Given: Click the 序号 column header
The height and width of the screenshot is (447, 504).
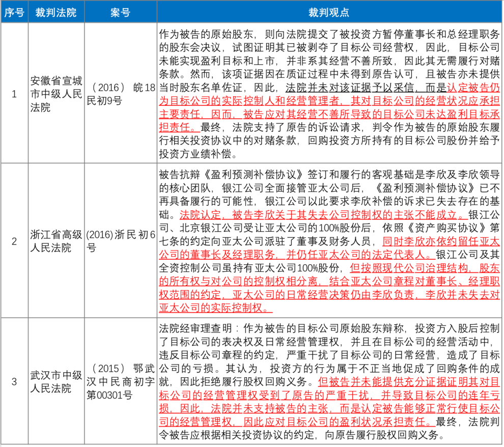Looking at the screenshot, I should [14, 12].
